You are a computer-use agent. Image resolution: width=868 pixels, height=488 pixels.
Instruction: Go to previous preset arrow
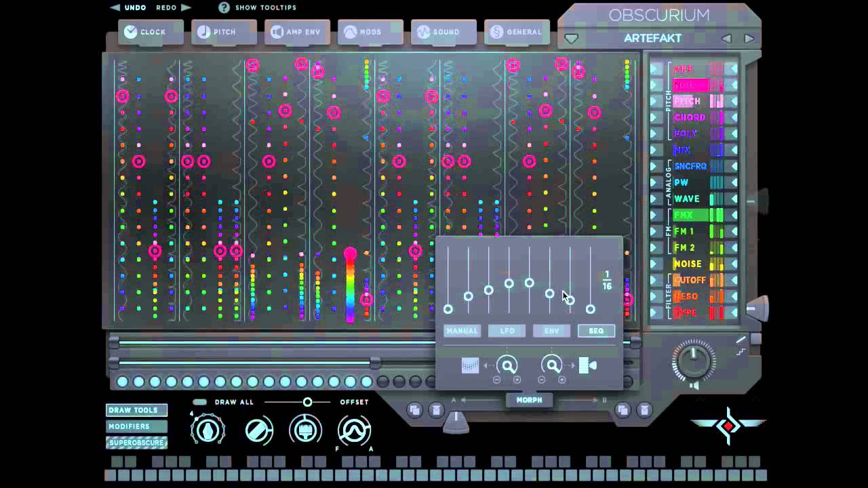pos(726,39)
